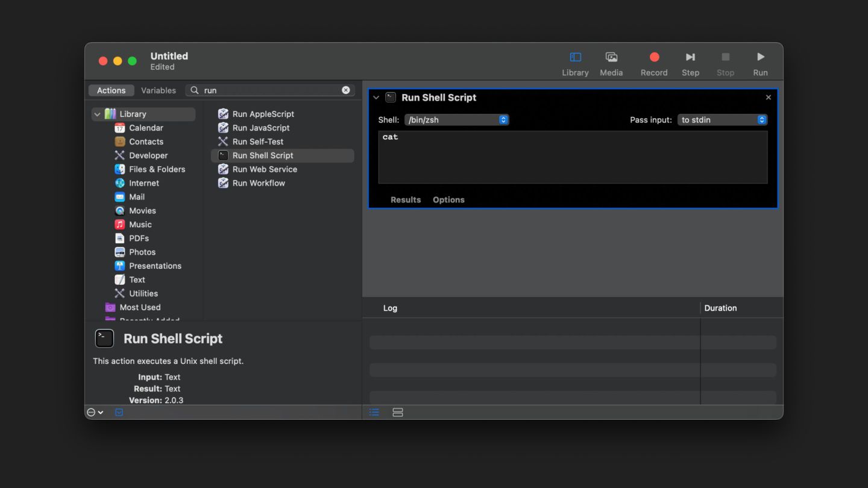The image size is (868, 488).
Task: Toggle the Library panel icon
Action: click(x=575, y=63)
